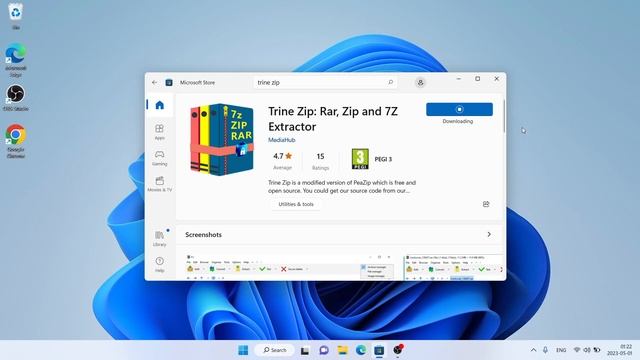This screenshot has height=360, width=640.
Task: Click the microphone tray icon
Action: [545, 350]
